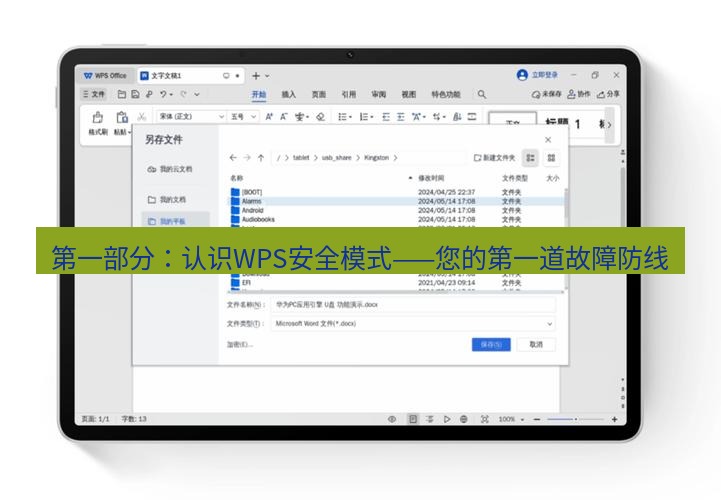Click the 文件名称 file name input field
The image size is (721, 500).
(x=413, y=305)
